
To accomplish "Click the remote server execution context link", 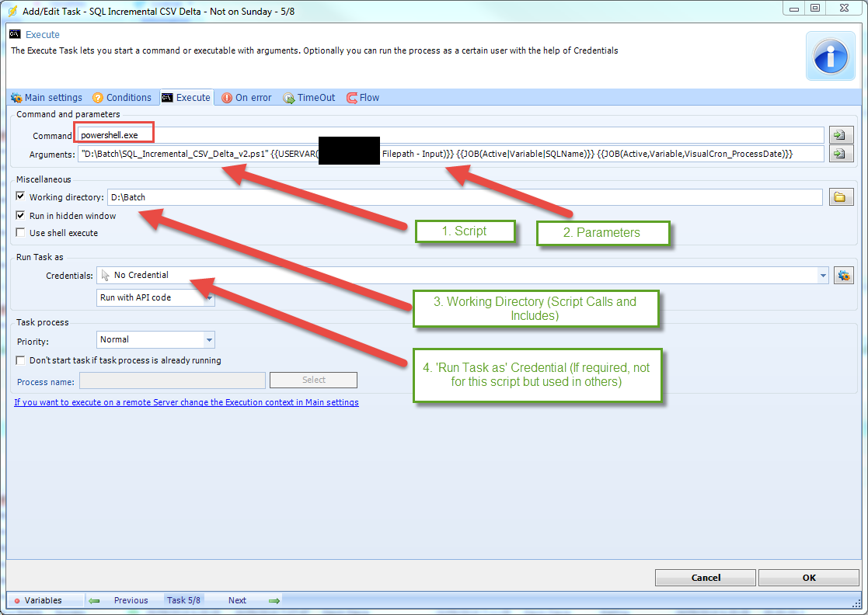I will pyautogui.click(x=186, y=402).
